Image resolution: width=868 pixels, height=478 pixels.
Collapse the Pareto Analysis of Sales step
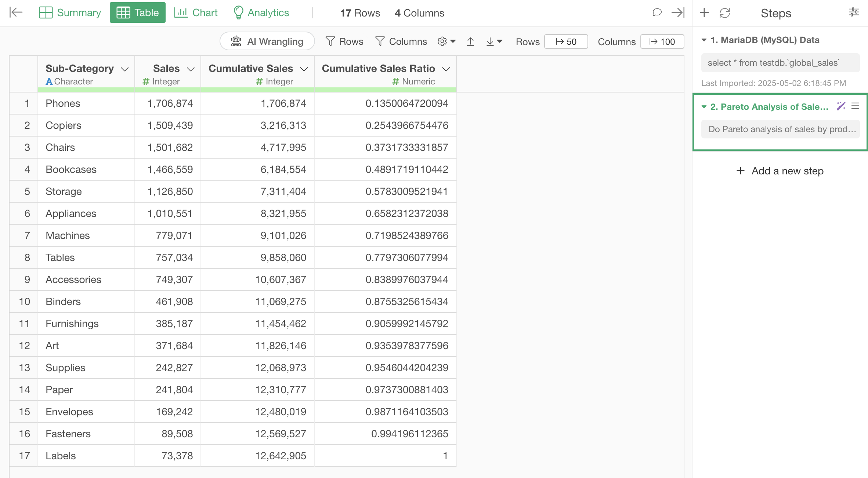click(x=704, y=107)
